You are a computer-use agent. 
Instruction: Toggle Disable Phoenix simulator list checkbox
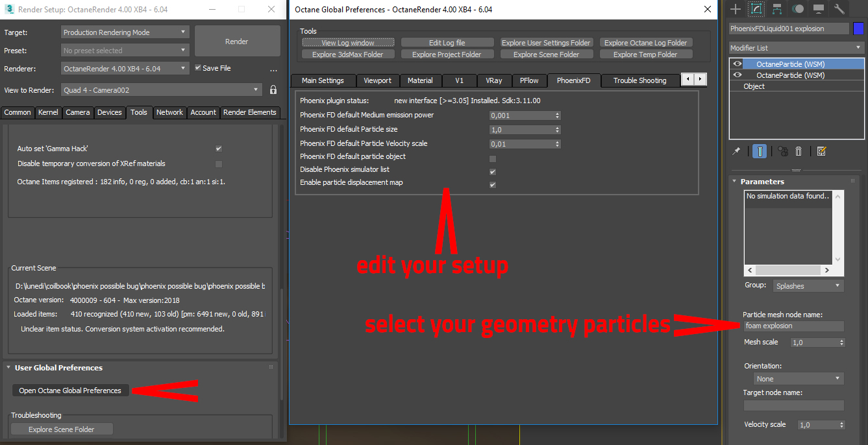click(493, 171)
